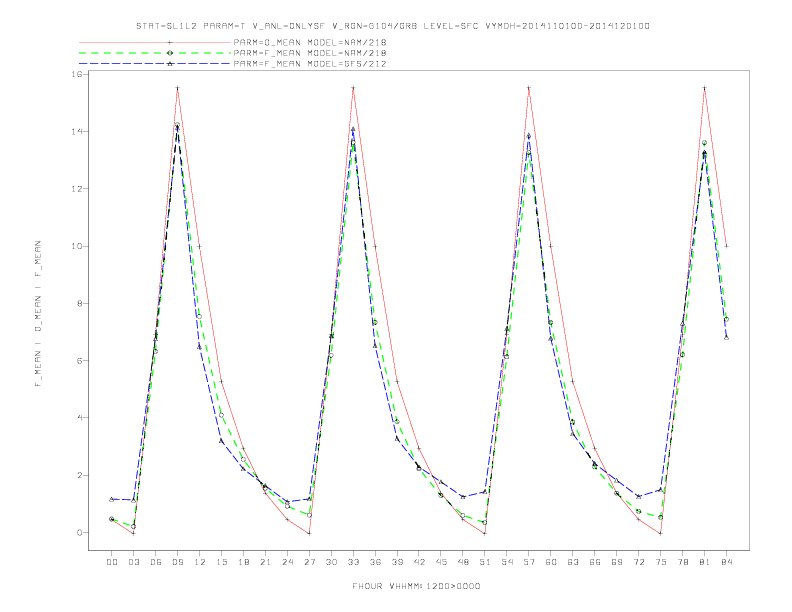
Task: Click the y-axis tick label 12
Action: [x=77, y=189]
